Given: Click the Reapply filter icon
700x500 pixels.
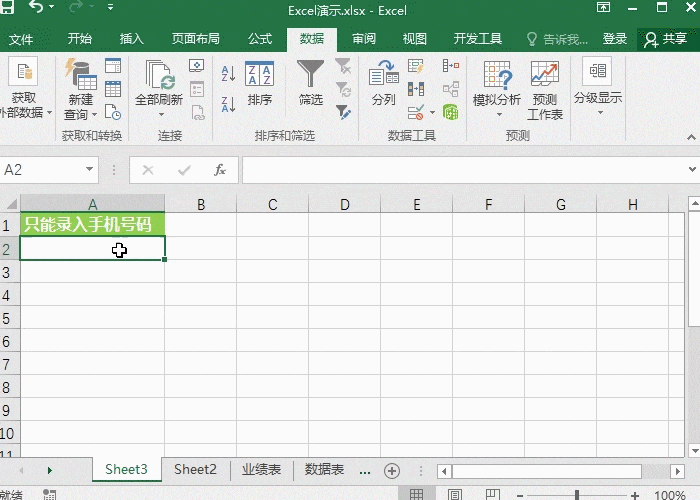Looking at the screenshot, I should [x=343, y=89].
